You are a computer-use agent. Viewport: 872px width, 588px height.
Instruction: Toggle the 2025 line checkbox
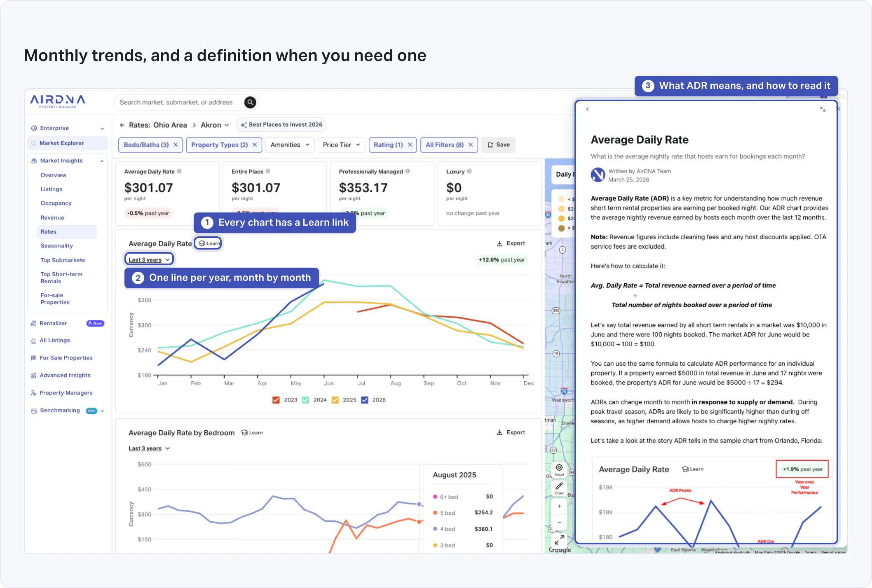click(335, 400)
